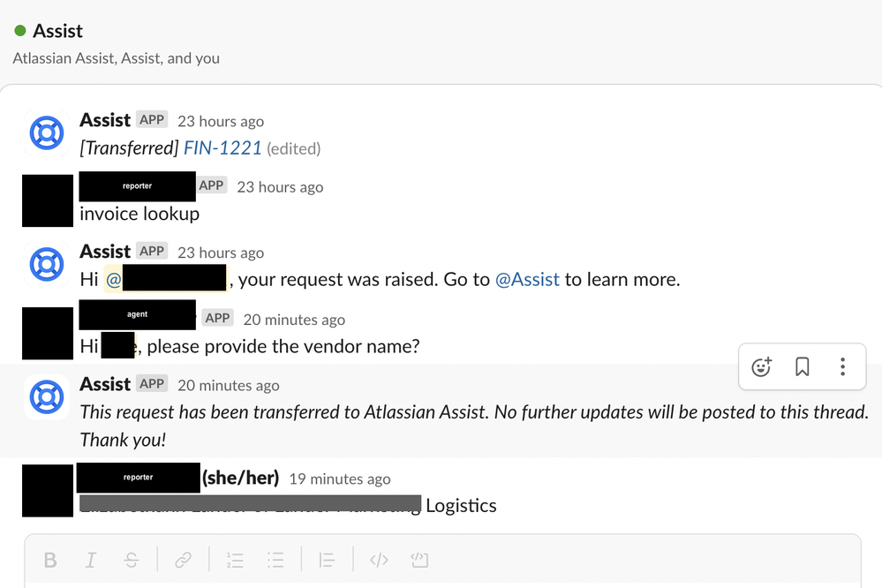Screen dimensions: 882x588
Task: Open the three-dot more actions menu
Action: click(x=842, y=367)
